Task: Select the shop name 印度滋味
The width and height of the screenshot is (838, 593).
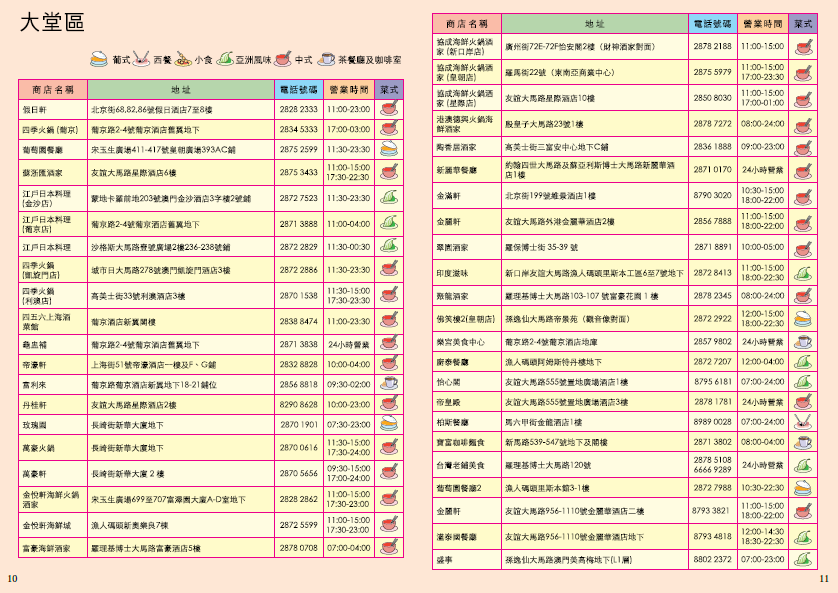Action: pyautogui.click(x=453, y=273)
